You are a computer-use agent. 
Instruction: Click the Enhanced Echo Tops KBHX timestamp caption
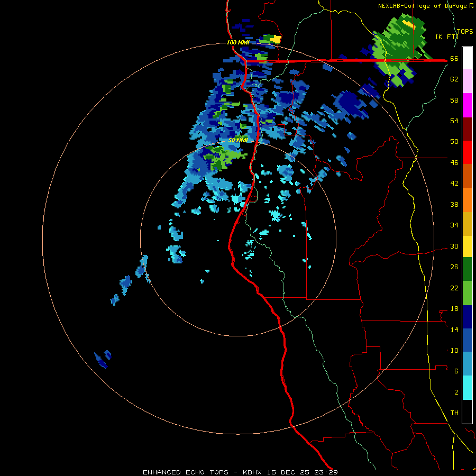(x=240, y=472)
